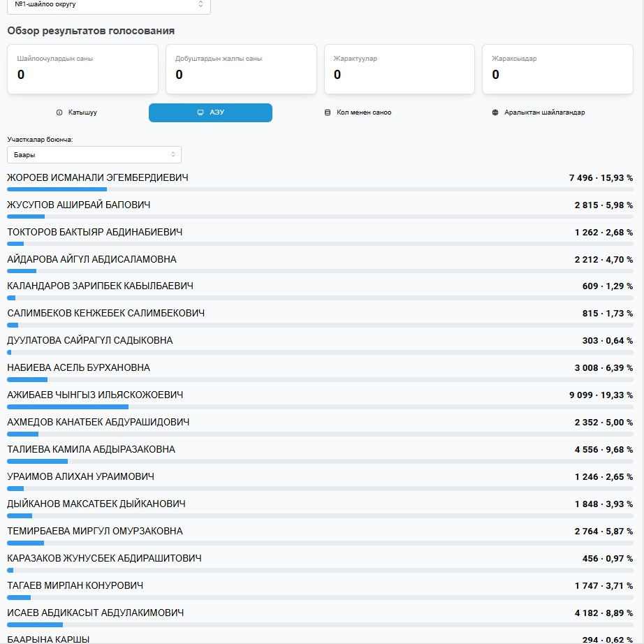The height and width of the screenshot is (644, 644).
Task: Click the progress bar under ТАЛИЕВА КАМИЛА АБДЫРАЗАКОВНА
Action: click(320, 462)
